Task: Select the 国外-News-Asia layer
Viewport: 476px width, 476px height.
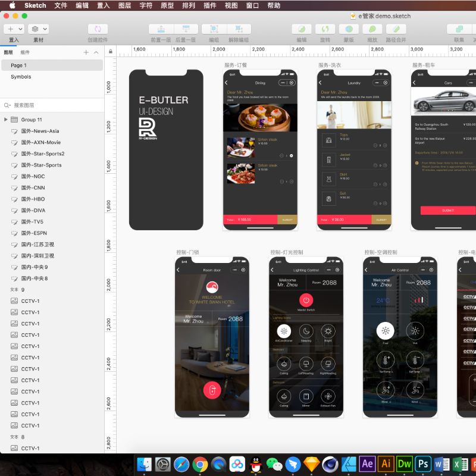Action: [x=52, y=131]
